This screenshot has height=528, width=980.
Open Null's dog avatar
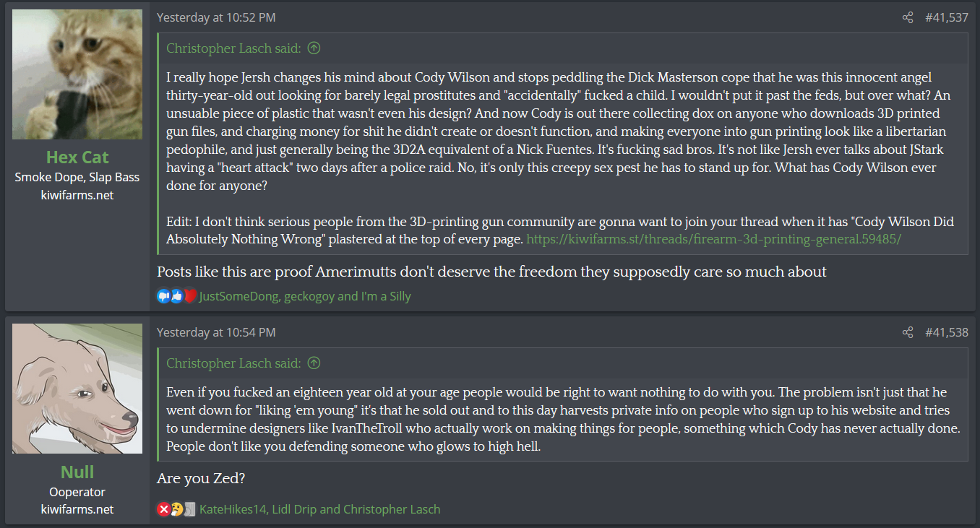(77, 389)
